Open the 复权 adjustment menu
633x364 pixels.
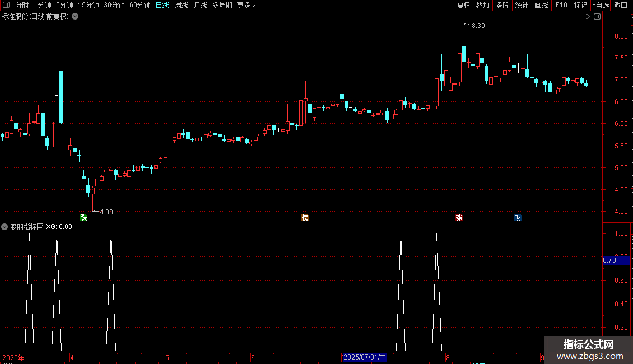pos(463,5)
